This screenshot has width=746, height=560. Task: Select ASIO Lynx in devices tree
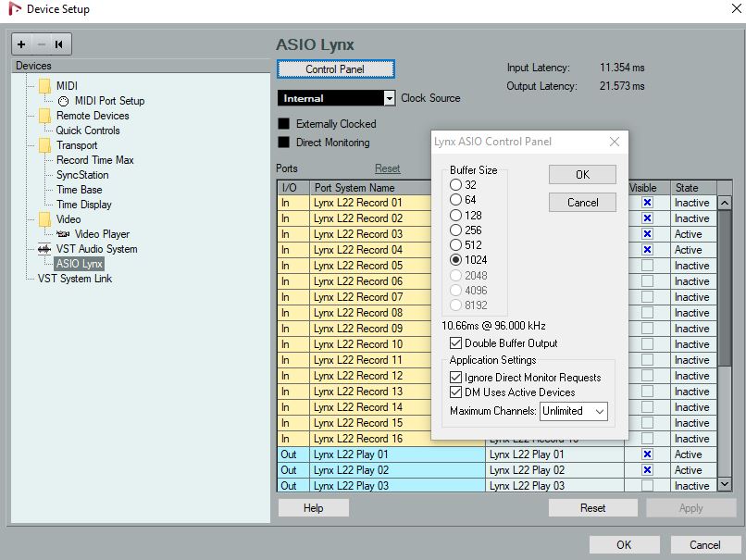point(79,264)
